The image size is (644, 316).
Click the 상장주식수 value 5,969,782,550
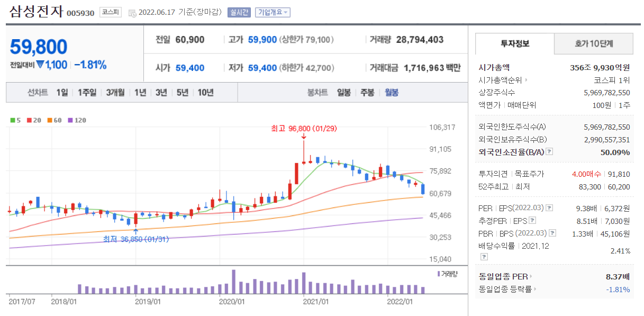pyautogui.click(x=607, y=93)
